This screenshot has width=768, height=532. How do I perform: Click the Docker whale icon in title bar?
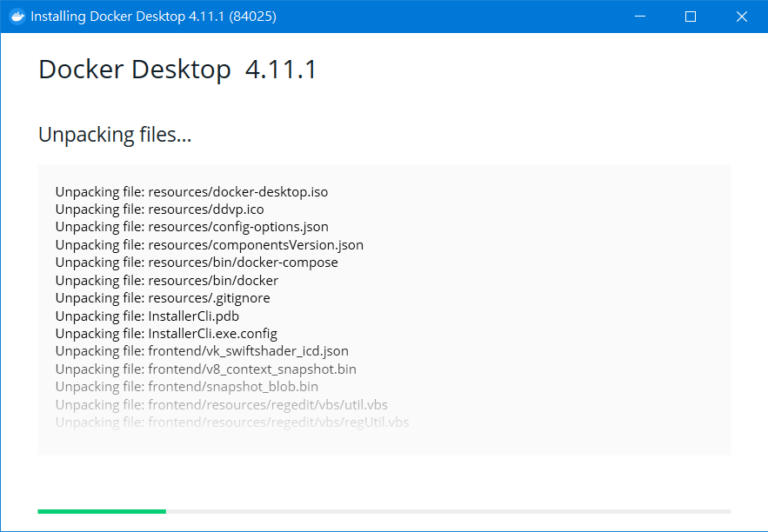tap(17, 17)
